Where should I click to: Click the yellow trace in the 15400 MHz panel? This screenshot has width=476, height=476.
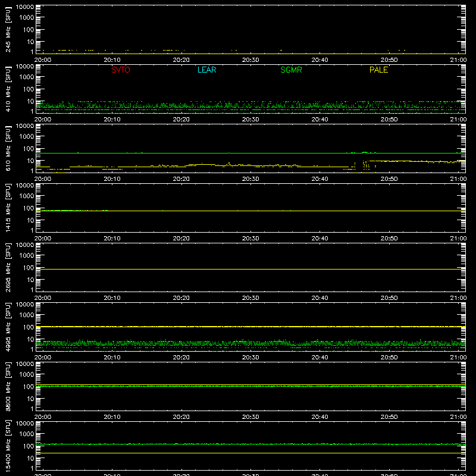tap(250, 453)
